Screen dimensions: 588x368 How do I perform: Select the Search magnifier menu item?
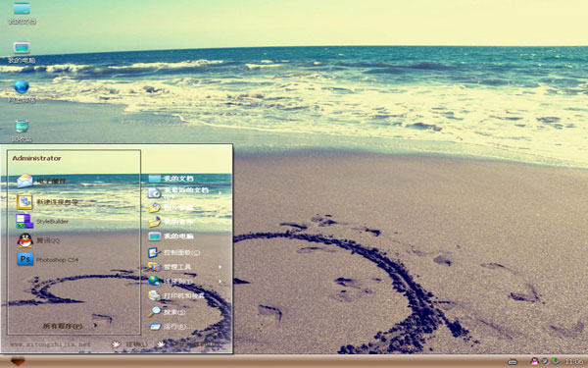coord(168,312)
